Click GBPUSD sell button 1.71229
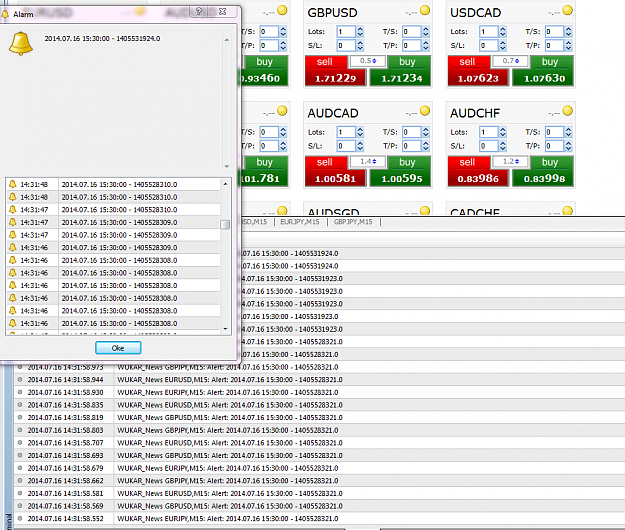This screenshot has width=625, height=530. (x=335, y=71)
